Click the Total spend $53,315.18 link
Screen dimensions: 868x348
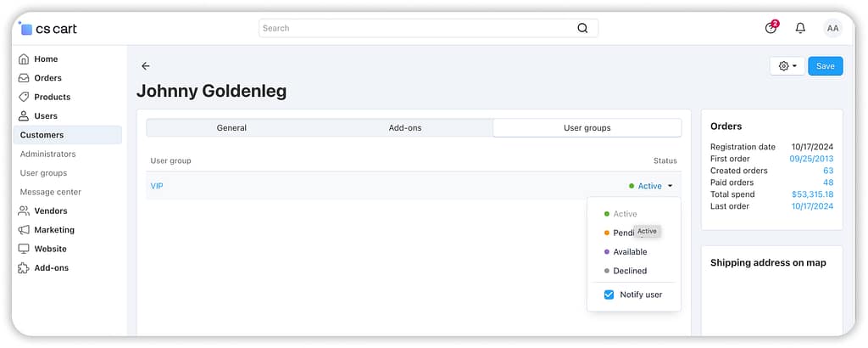(812, 194)
